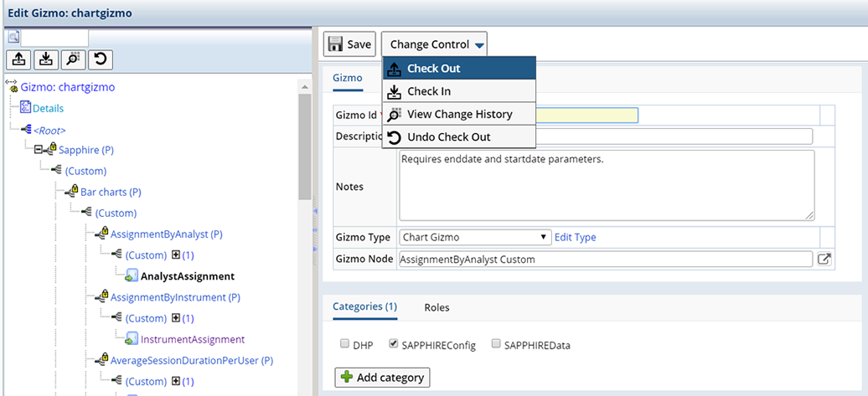Select Bar charts (P) tree node
The width and height of the screenshot is (868, 396).
111,192
